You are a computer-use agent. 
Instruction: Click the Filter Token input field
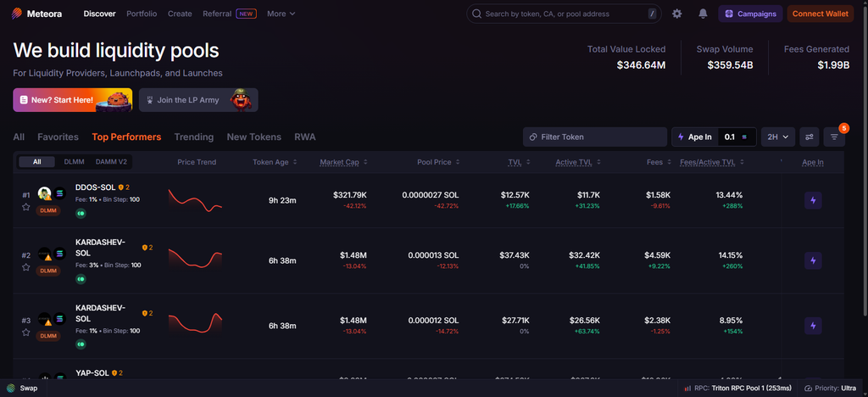click(595, 137)
